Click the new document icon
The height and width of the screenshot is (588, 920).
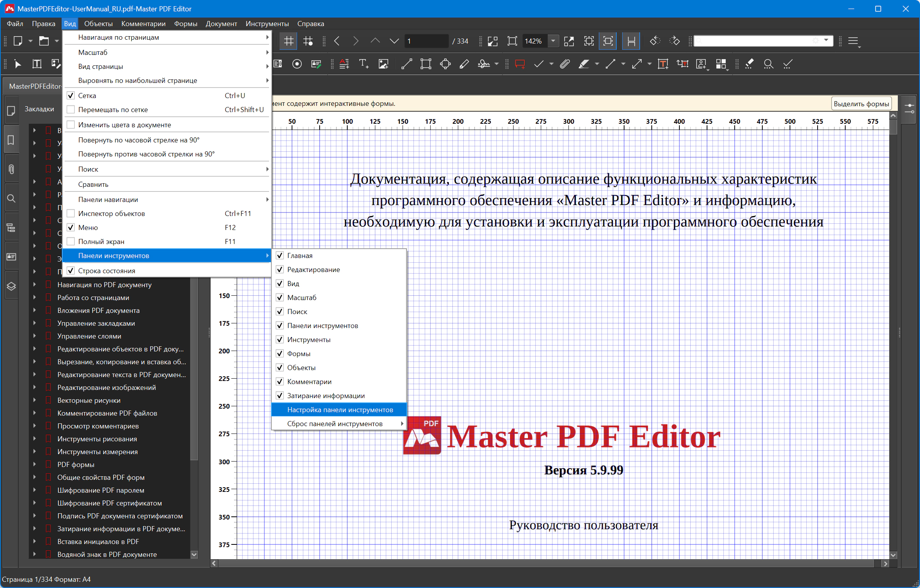pos(18,41)
